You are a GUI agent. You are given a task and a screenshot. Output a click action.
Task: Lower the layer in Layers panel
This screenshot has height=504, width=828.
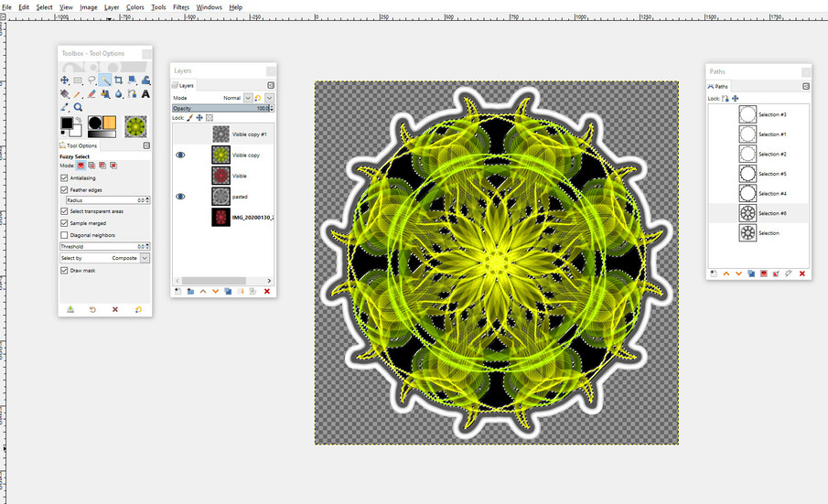(215, 291)
